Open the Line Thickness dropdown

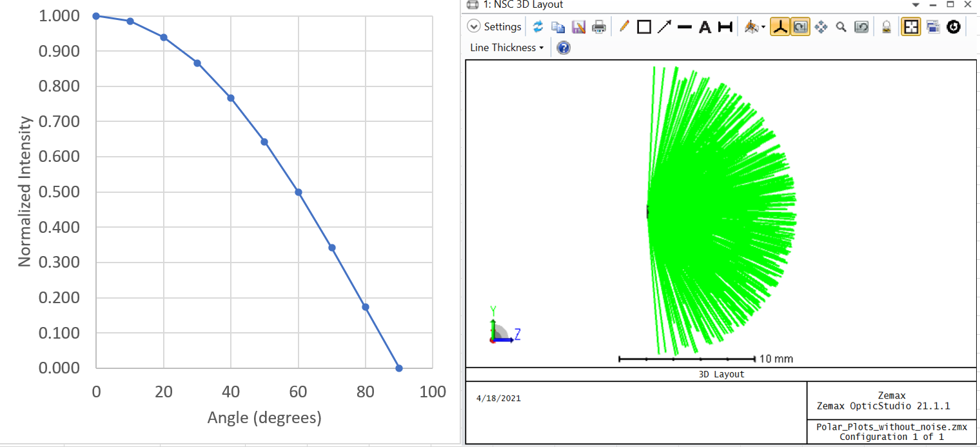(507, 48)
